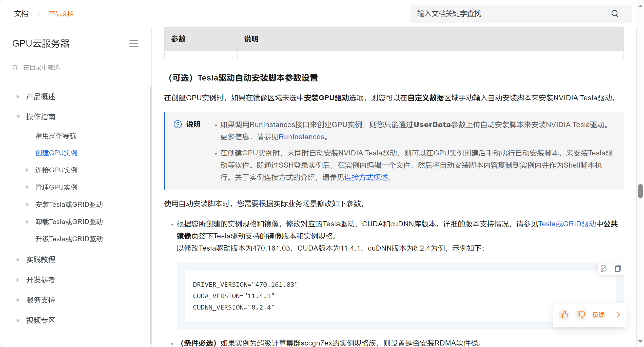Toggle the sidebar hamburger menu icon
Viewport: 644px width, 347px height.
pyautogui.click(x=133, y=44)
